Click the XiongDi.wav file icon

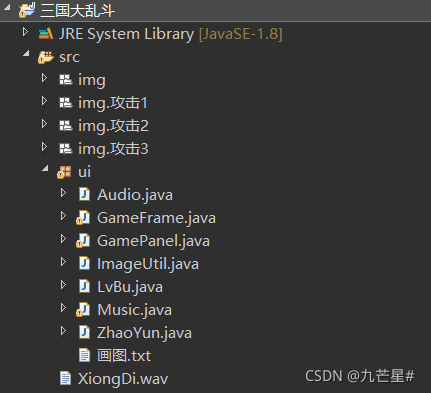(65, 378)
